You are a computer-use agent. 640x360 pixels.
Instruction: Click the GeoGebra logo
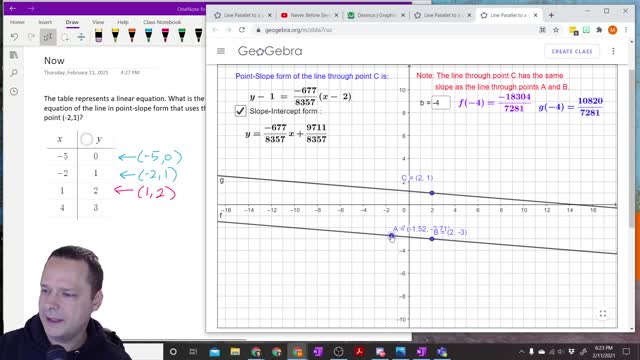coord(270,51)
